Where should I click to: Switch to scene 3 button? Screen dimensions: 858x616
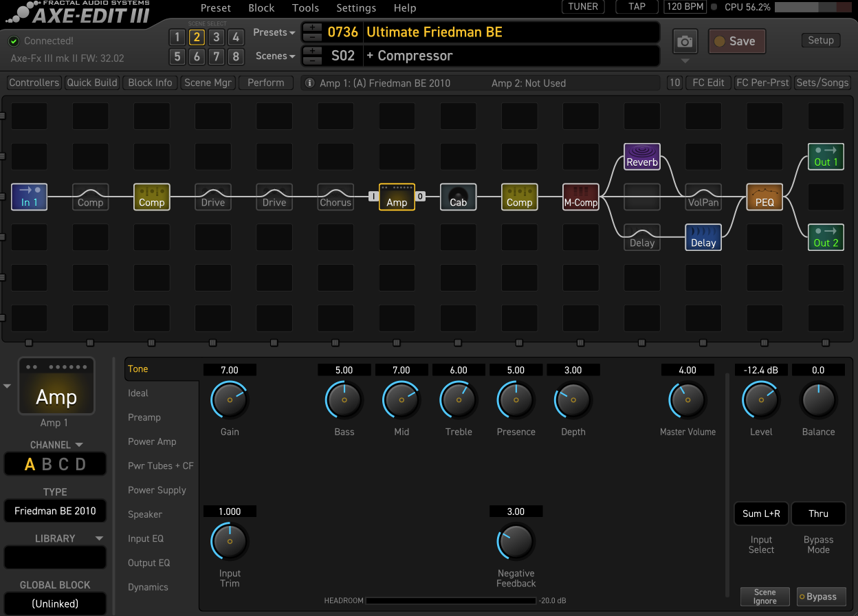pyautogui.click(x=217, y=37)
